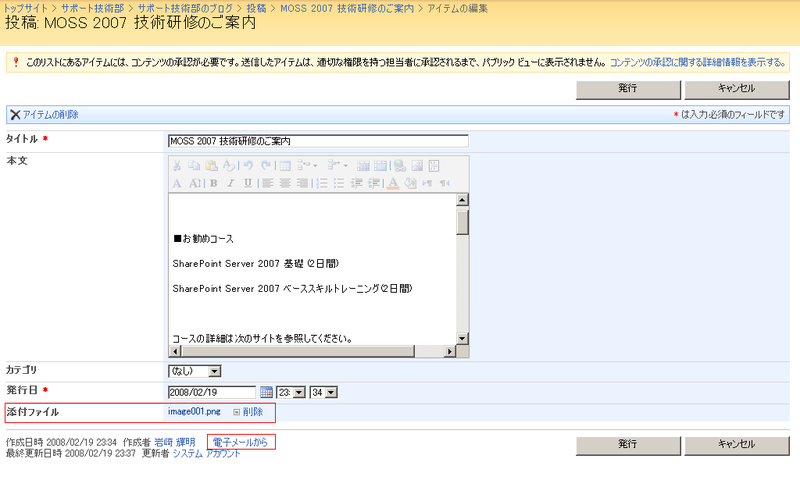Open HTML source editor icon
Screen dimensions: 800x480
point(434,165)
